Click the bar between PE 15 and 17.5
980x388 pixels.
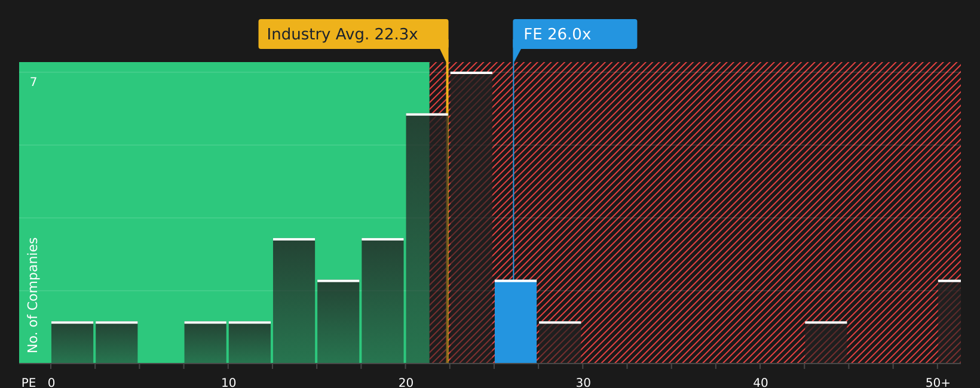point(338,322)
